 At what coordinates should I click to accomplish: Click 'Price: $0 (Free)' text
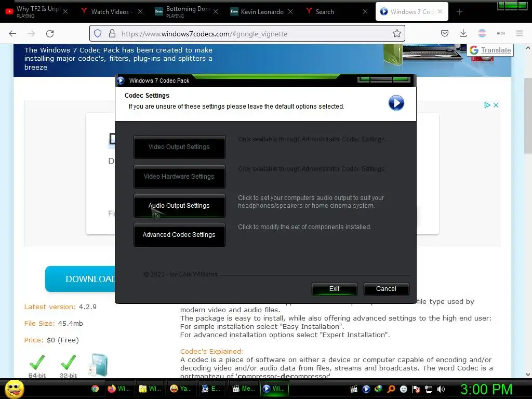tap(51, 340)
